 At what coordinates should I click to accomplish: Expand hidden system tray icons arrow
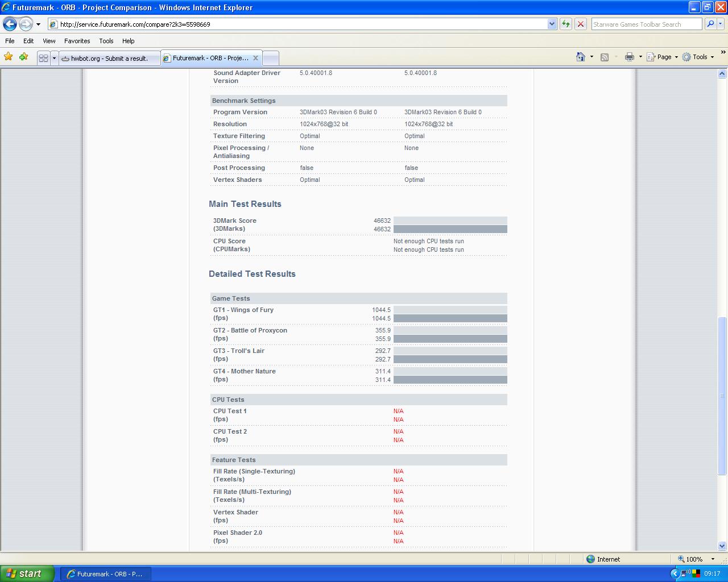[675, 573]
